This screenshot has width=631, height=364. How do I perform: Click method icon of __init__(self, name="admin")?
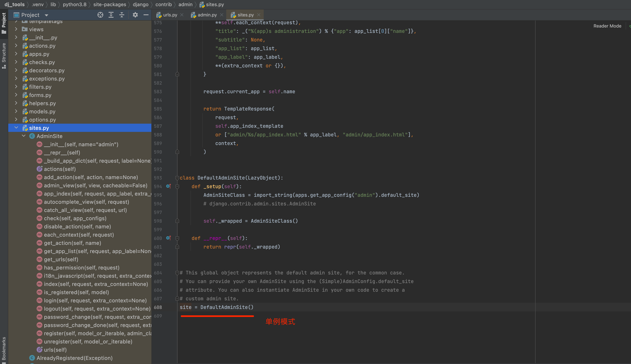pos(39,144)
